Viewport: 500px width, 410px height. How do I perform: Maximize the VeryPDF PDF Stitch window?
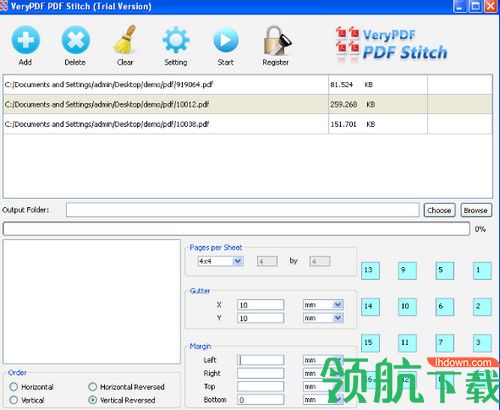(x=476, y=6)
